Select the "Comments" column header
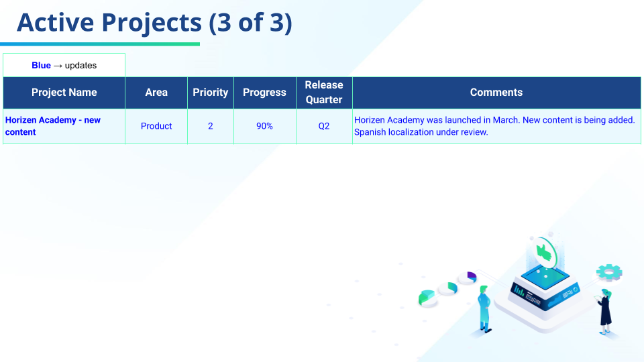644x362 pixels. pyautogui.click(x=496, y=93)
